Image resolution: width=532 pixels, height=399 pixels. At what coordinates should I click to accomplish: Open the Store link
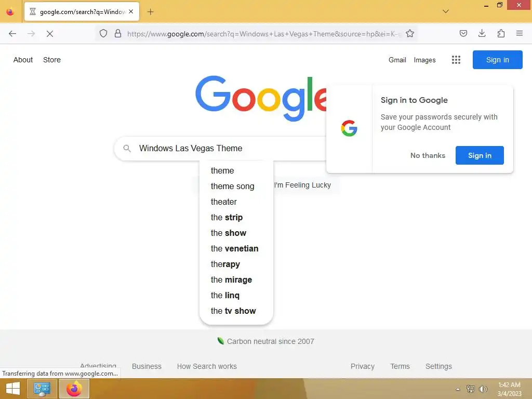(52, 60)
